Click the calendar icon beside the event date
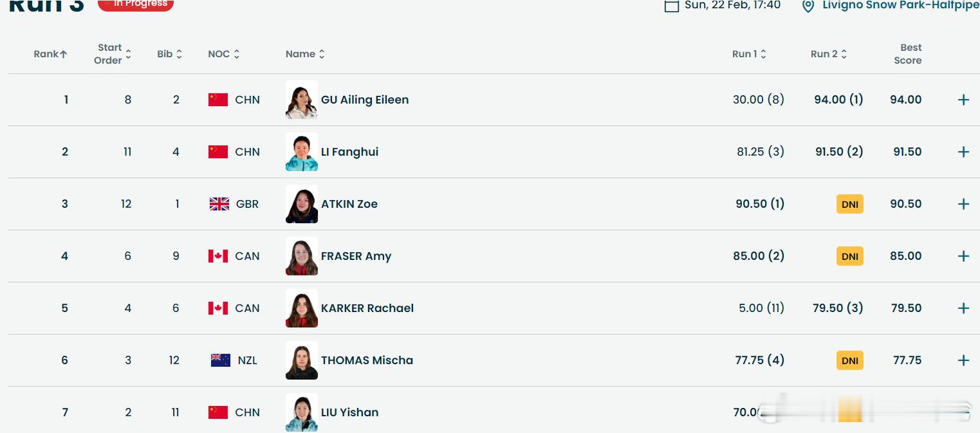Viewport: 980px width, 433px height. (x=672, y=6)
